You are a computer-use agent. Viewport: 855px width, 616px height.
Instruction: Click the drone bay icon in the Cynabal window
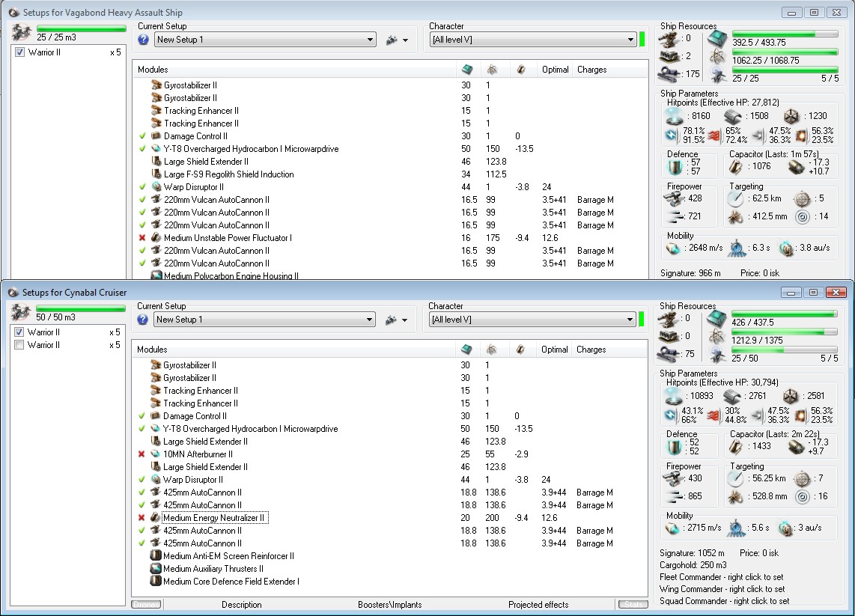click(21, 313)
